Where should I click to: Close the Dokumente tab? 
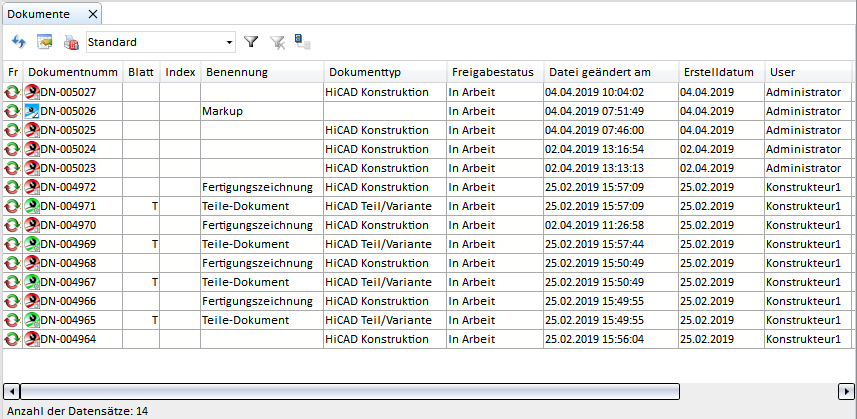(x=93, y=14)
